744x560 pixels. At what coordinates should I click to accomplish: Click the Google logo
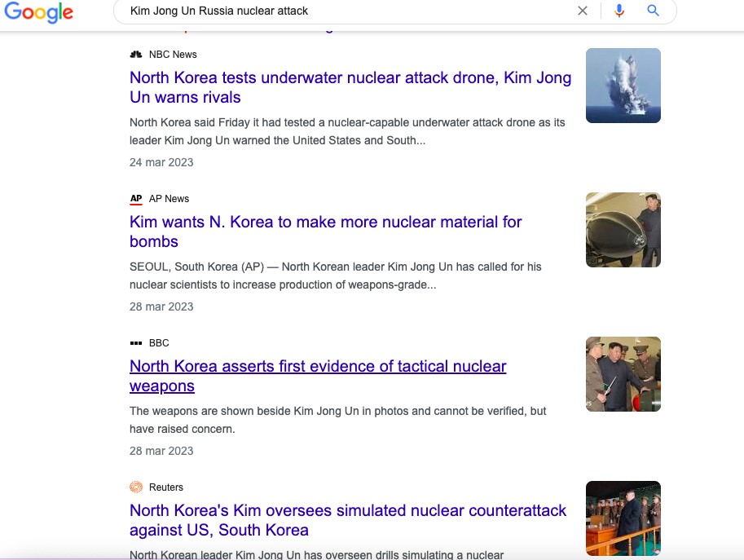[39, 12]
